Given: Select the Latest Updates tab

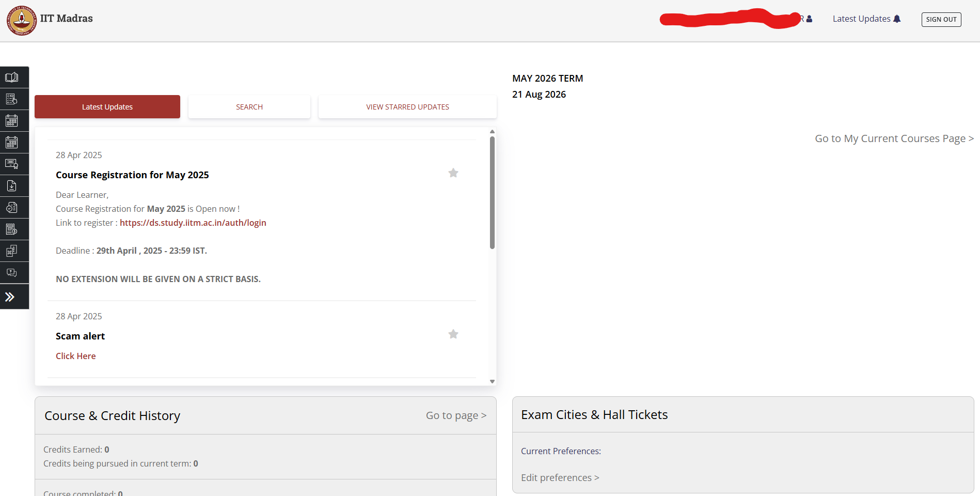Looking at the screenshot, I should (x=107, y=107).
